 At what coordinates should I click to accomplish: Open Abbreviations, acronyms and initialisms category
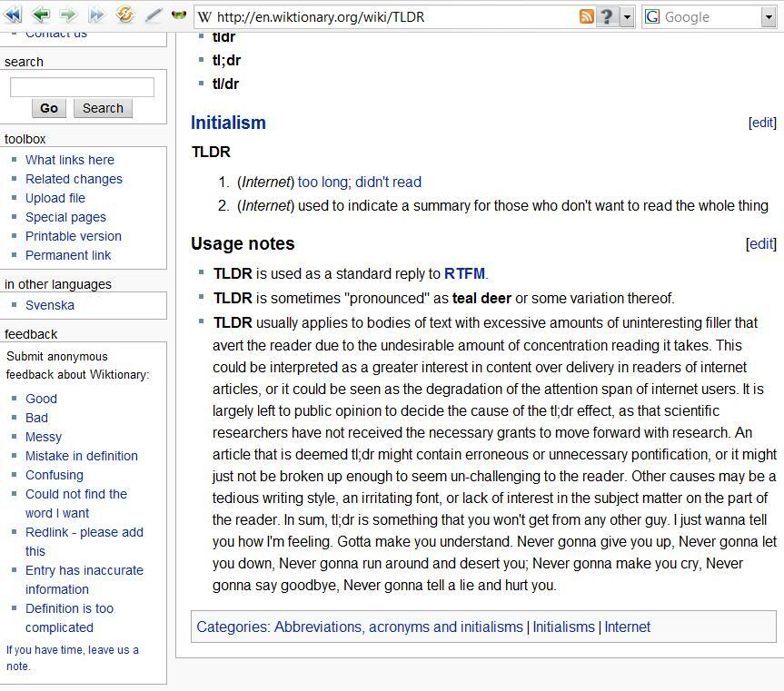[399, 627]
